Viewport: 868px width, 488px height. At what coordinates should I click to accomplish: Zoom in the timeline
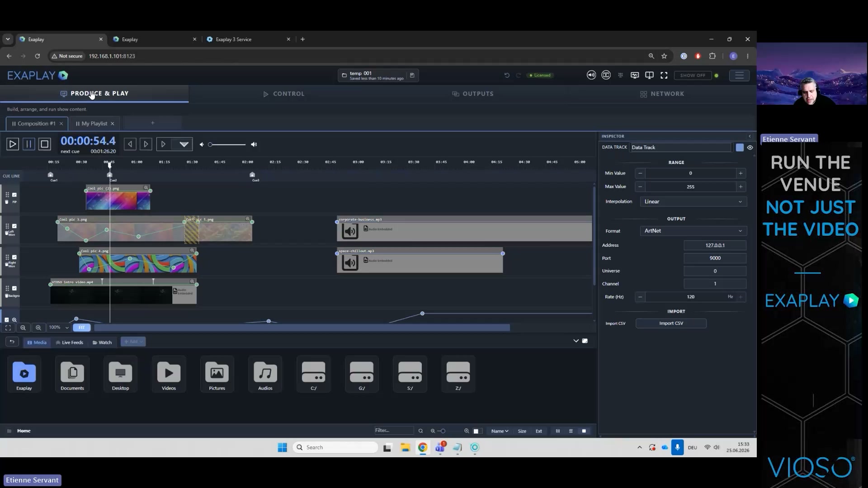tap(38, 328)
